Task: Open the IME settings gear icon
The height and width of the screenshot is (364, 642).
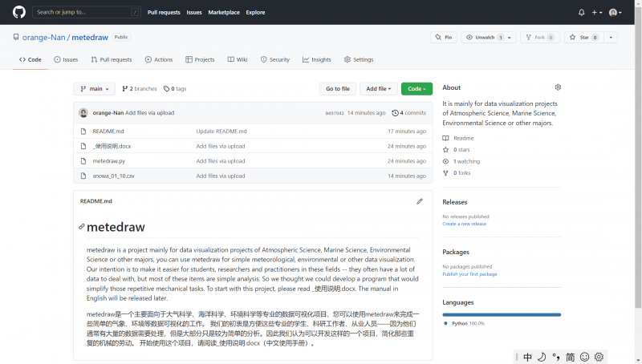Action: point(599,357)
